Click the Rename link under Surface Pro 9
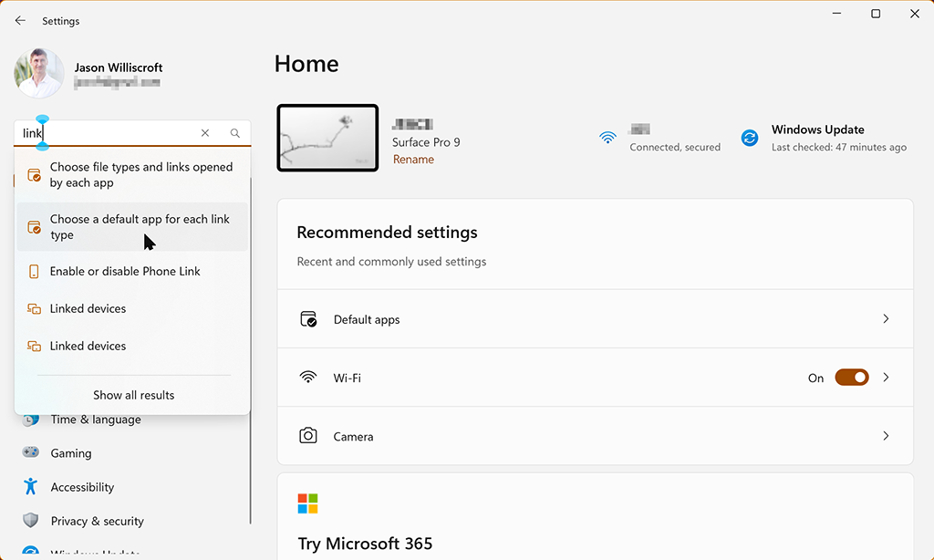The width and height of the screenshot is (934, 560). pos(413,159)
